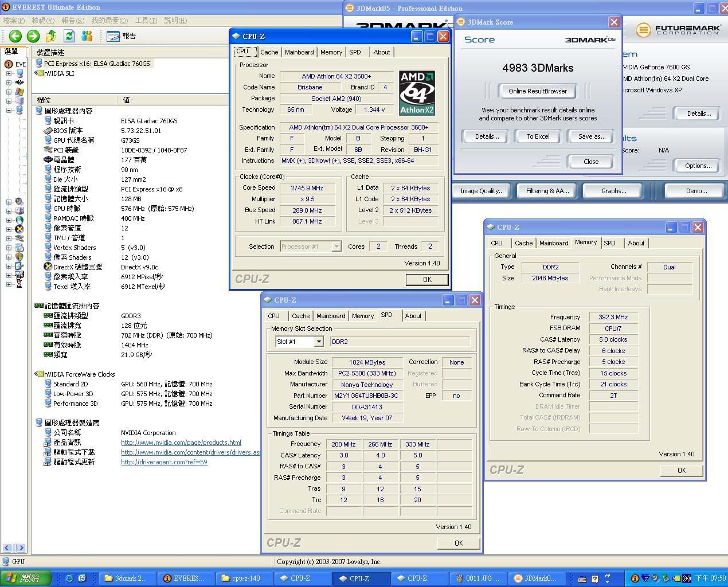Select PCI Express x16: ELSA GLadiac 760GS row
This screenshot has width=728, height=587.
(93, 64)
